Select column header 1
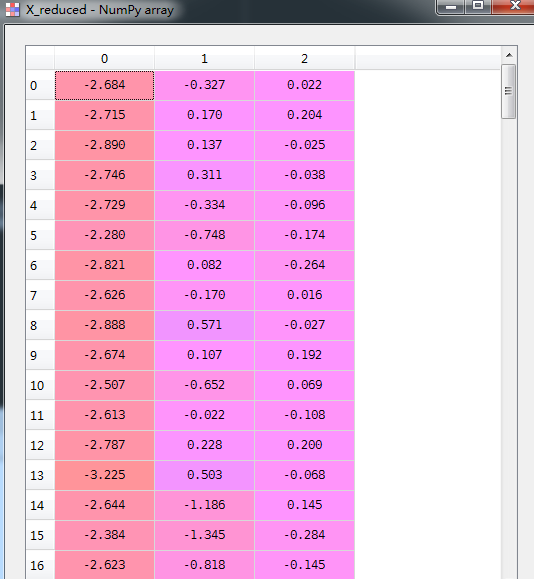 coord(205,58)
